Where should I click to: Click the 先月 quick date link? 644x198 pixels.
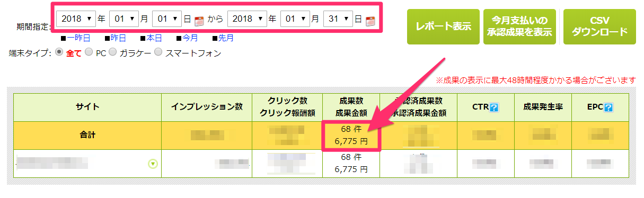pos(226,38)
